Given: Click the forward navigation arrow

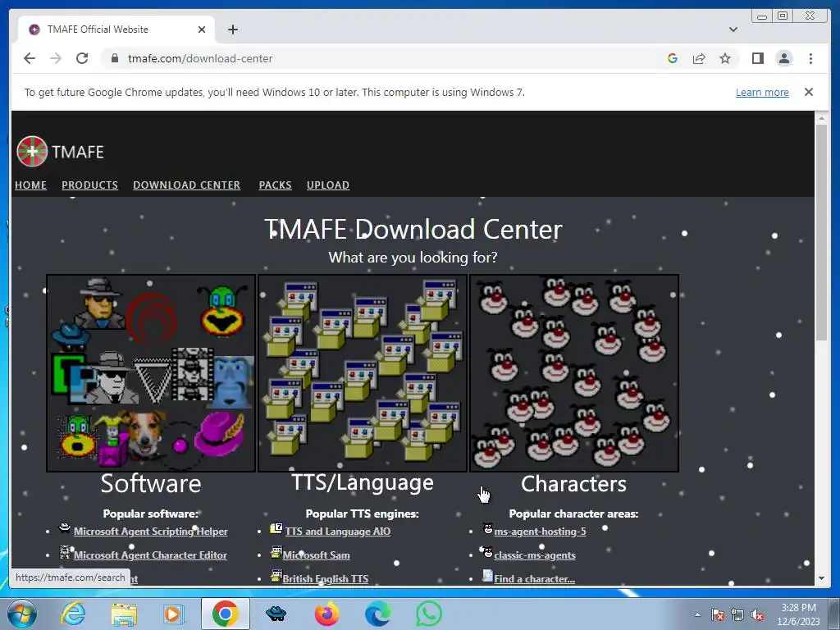Looking at the screenshot, I should 56,58.
